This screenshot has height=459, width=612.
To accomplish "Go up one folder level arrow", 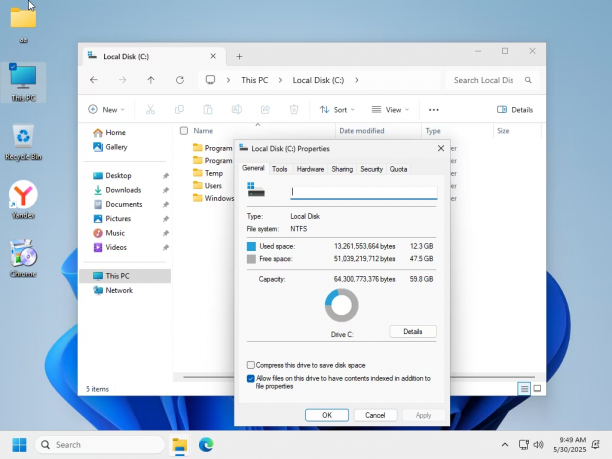I will point(151,80).
